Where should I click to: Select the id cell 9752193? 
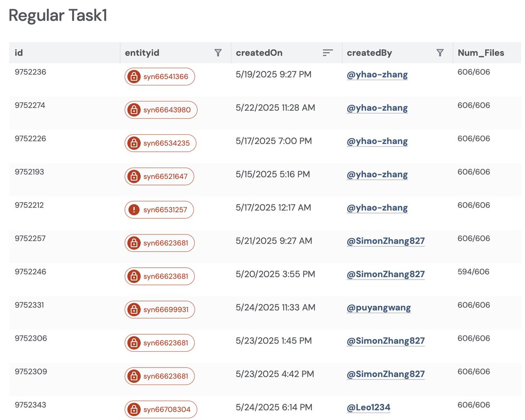point(30,171)
